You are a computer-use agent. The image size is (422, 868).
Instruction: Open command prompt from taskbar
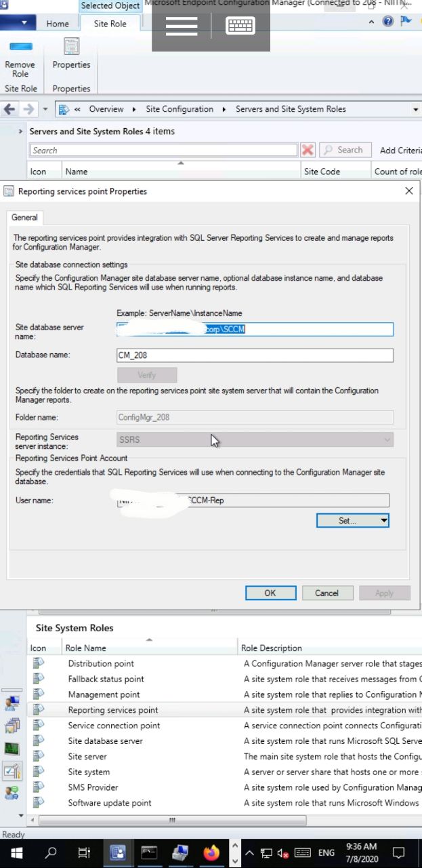[x=148, y=852]
